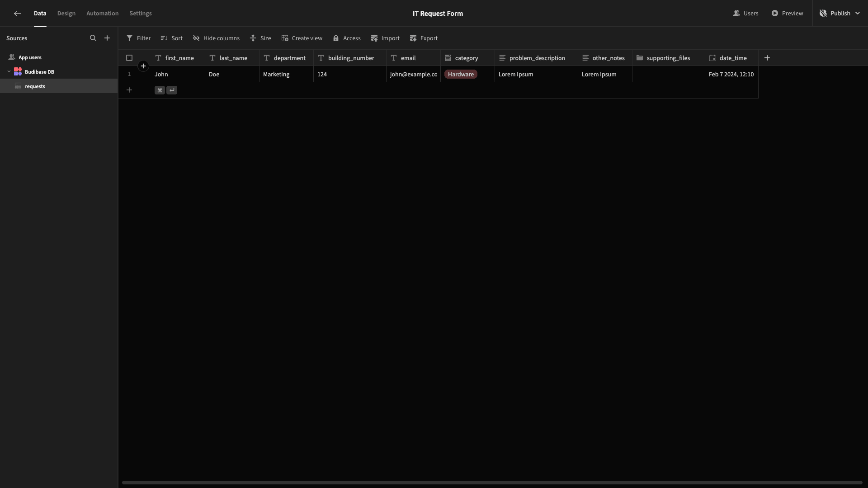
Task: Click the first_name column header
Action: [x=178, y=58]
